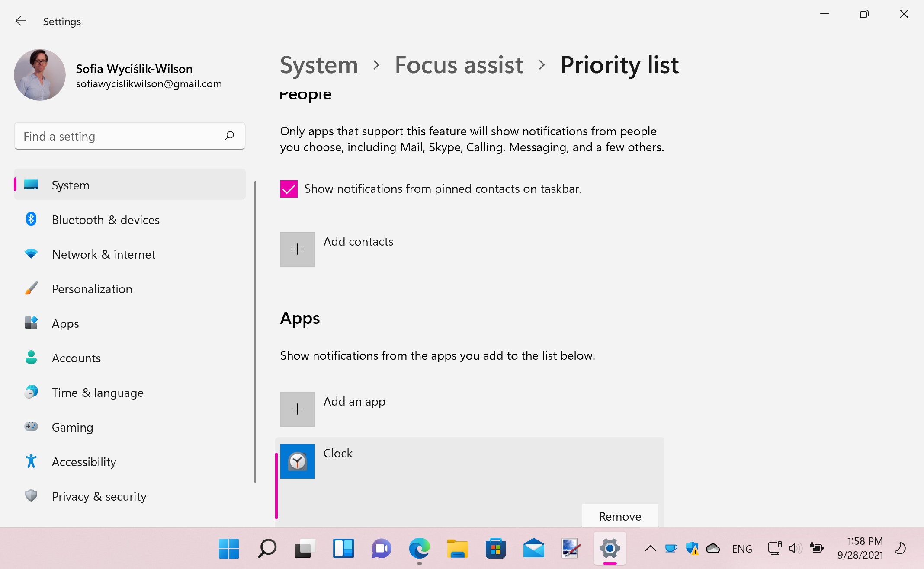Open Accessibility settings
This screenshot has height=569, width=924.
[x=84, y=461]
